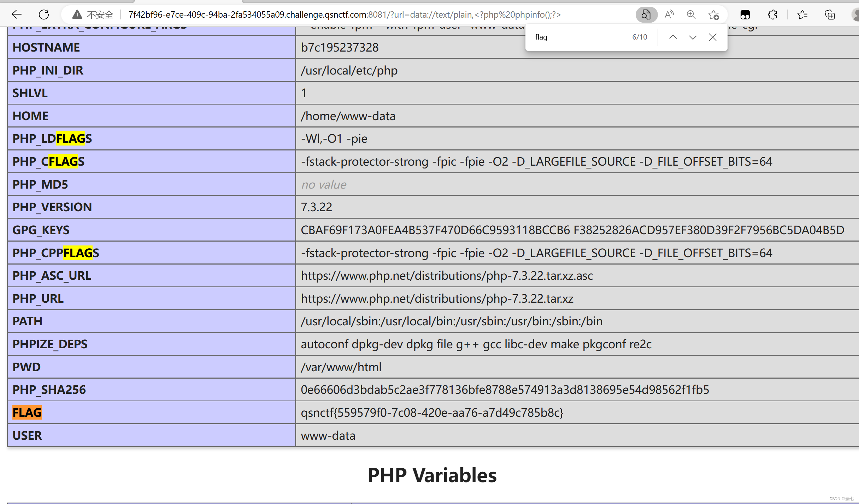Click the browser back arrow

(17, 14)
